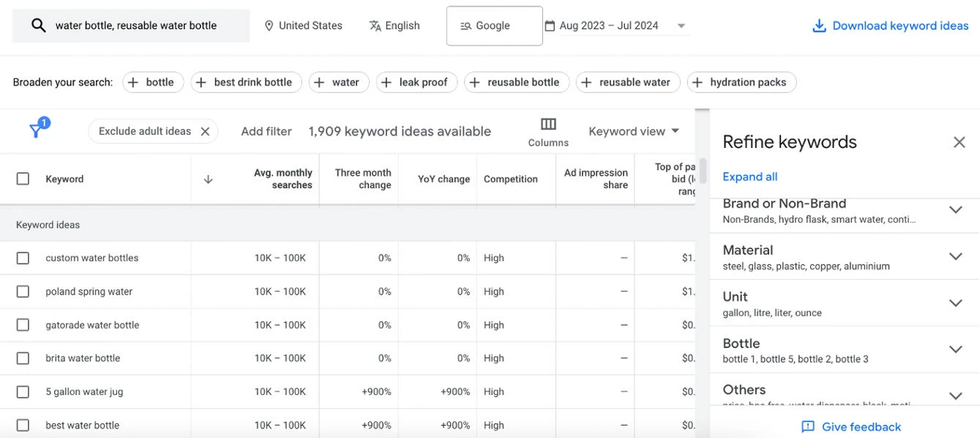This screenshot has height=438, width=980.
Task: Click the United States location setting
Action: pos(303,26)
